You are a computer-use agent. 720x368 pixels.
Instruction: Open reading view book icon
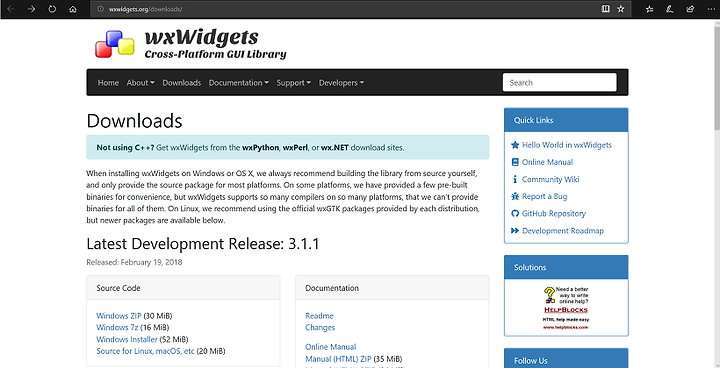606,9
